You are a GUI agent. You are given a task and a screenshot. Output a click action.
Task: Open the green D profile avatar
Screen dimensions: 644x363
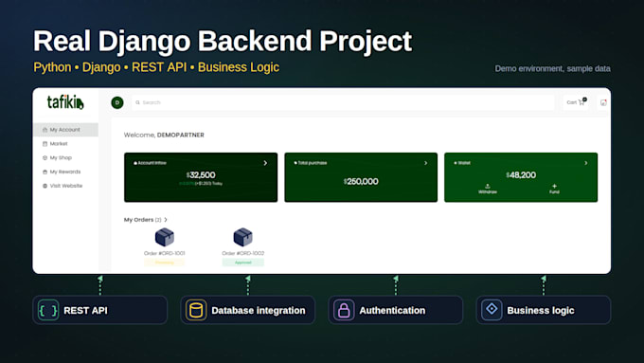[117, 102]
